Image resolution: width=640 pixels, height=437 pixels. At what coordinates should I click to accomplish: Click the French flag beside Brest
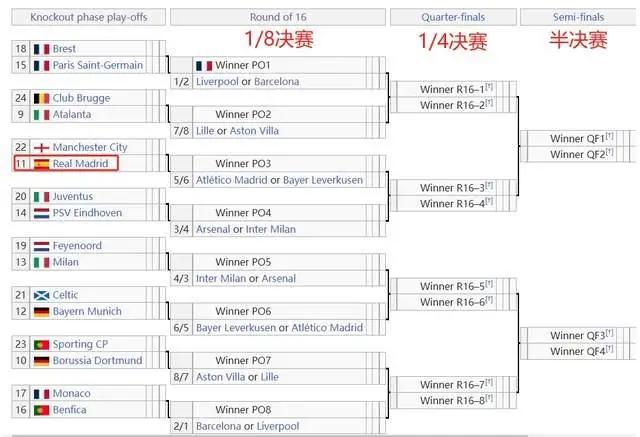click(x=41, y=49)
